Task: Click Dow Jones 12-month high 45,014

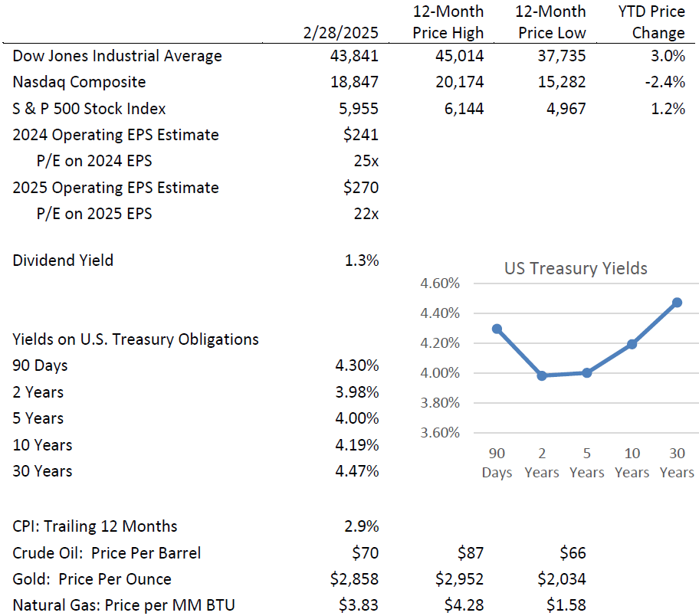Action: [x=459, y=56]
